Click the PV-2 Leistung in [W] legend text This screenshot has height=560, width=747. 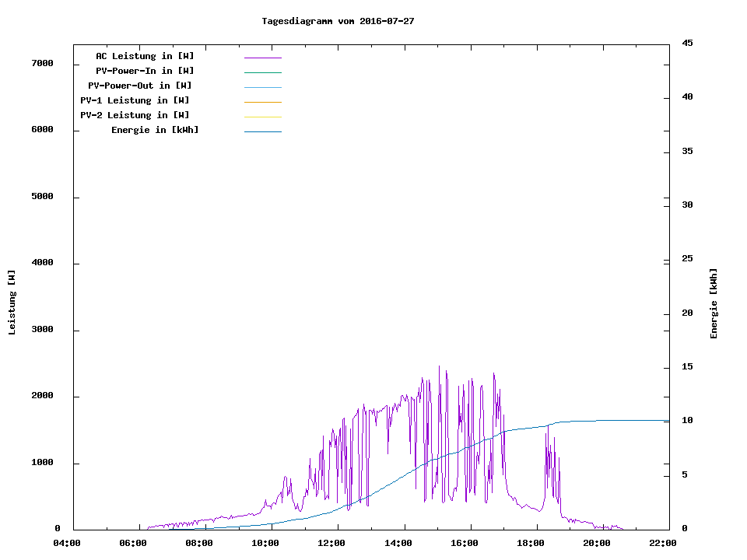click(x=135, y=115)
